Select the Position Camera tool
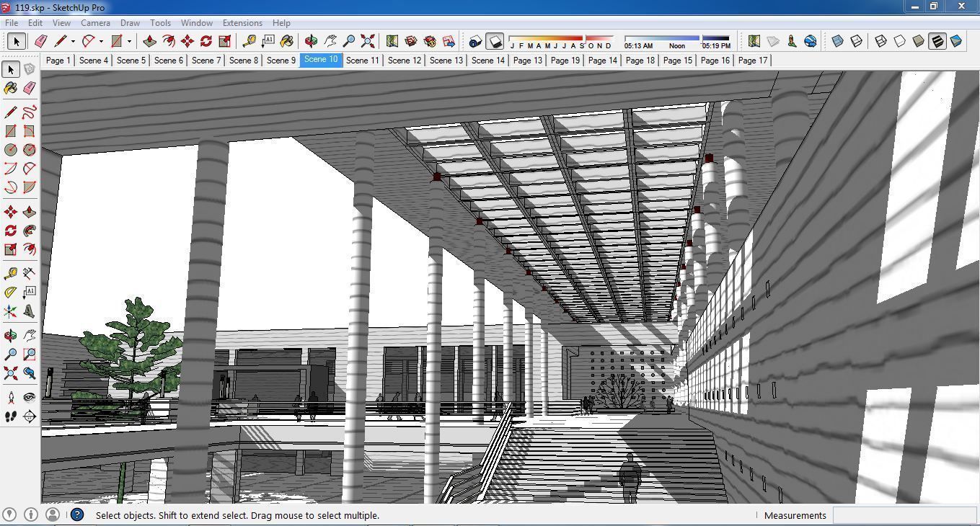 [10, 398]
